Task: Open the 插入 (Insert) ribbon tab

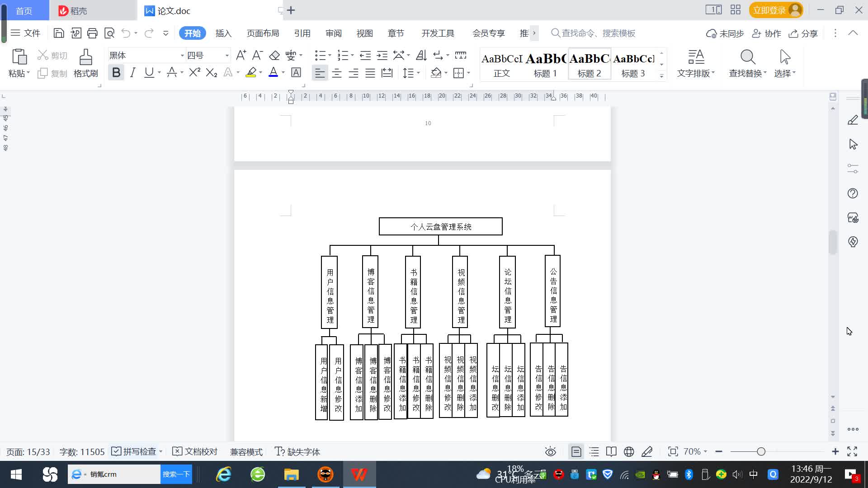Action: 223,33
